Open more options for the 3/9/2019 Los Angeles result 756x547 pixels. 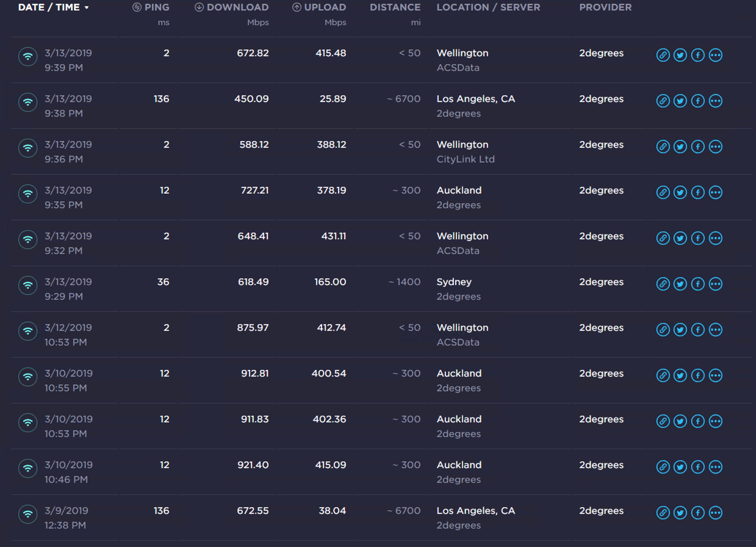click(x=715, y=513)
